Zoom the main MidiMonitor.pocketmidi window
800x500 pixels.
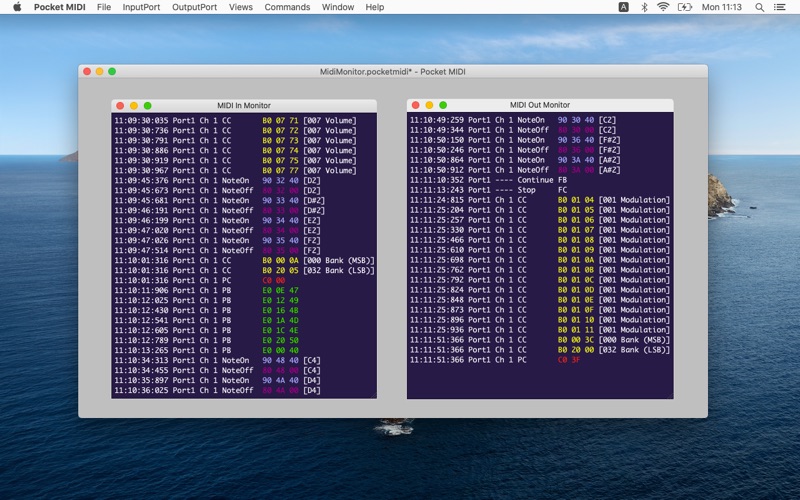[x=112, y=72]
